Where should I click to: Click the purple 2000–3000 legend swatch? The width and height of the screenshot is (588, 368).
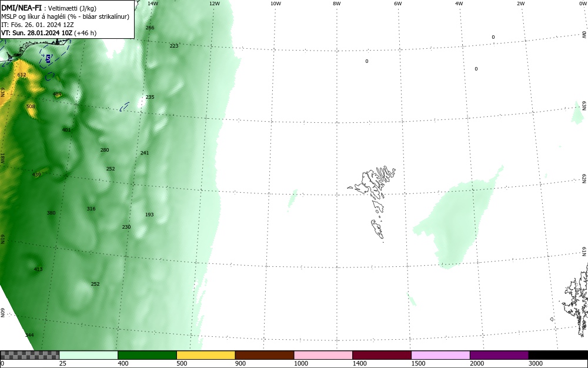pyautogui.click(x=499, y=355)
